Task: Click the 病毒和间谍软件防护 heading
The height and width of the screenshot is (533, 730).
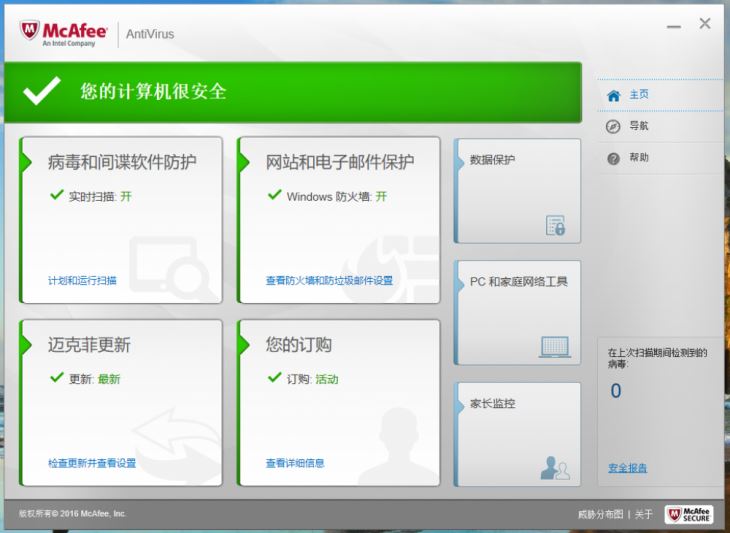Action: tap(122, 162)
